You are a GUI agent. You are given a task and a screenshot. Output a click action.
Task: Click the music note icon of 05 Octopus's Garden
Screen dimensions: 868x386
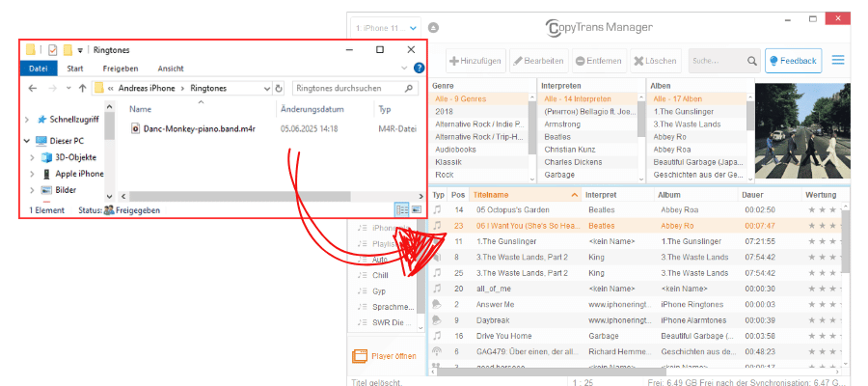[x=437, y=210]
